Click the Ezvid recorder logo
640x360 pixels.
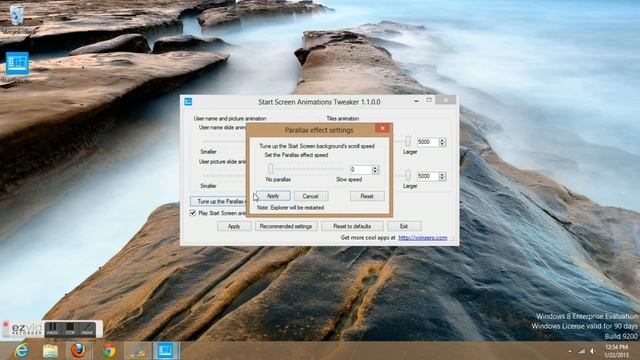[x=23, y=329]
